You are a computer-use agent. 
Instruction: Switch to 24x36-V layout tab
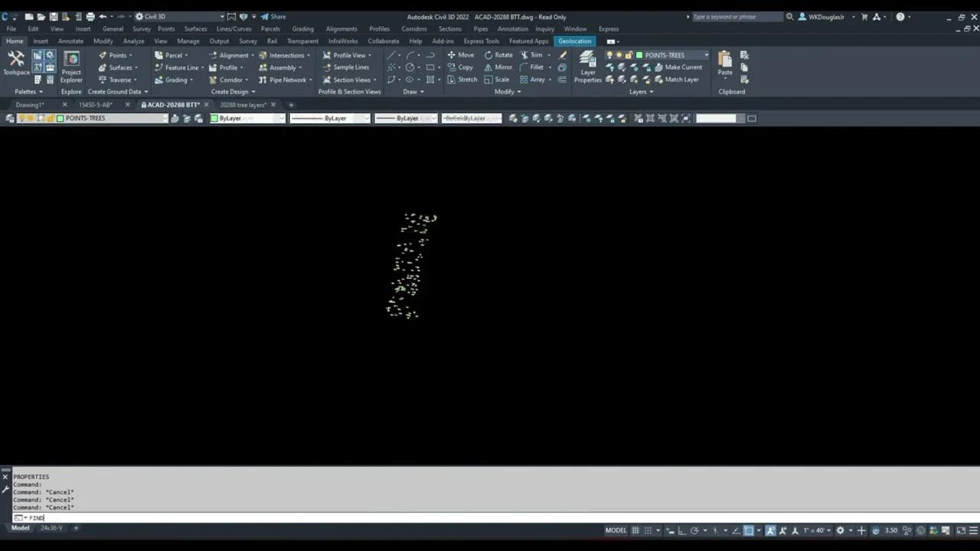[x=51, y=528]
